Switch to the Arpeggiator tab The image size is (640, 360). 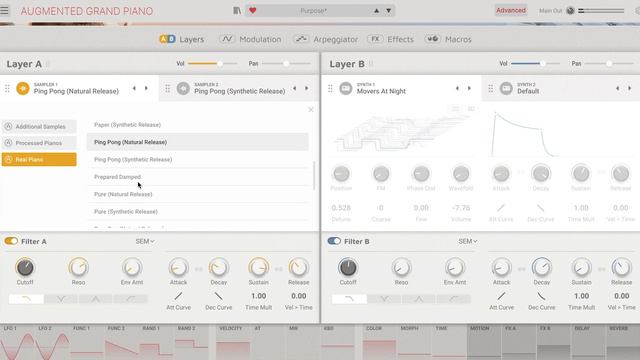(x=326, y=39)
